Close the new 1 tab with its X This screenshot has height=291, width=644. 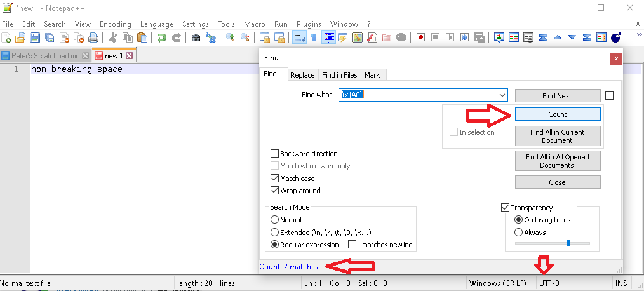130,55
